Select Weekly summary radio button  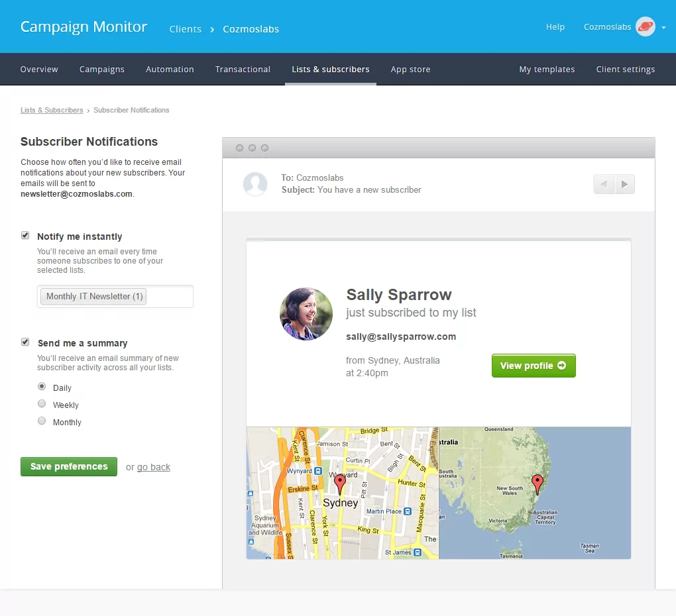point(42,403)
